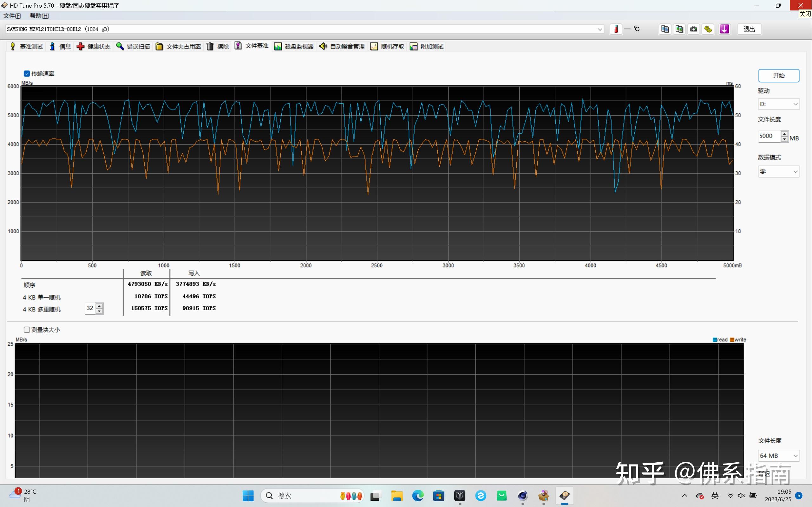Click the magenta download arrow icon
Screen dimensions: 812x507
[724, 29]
